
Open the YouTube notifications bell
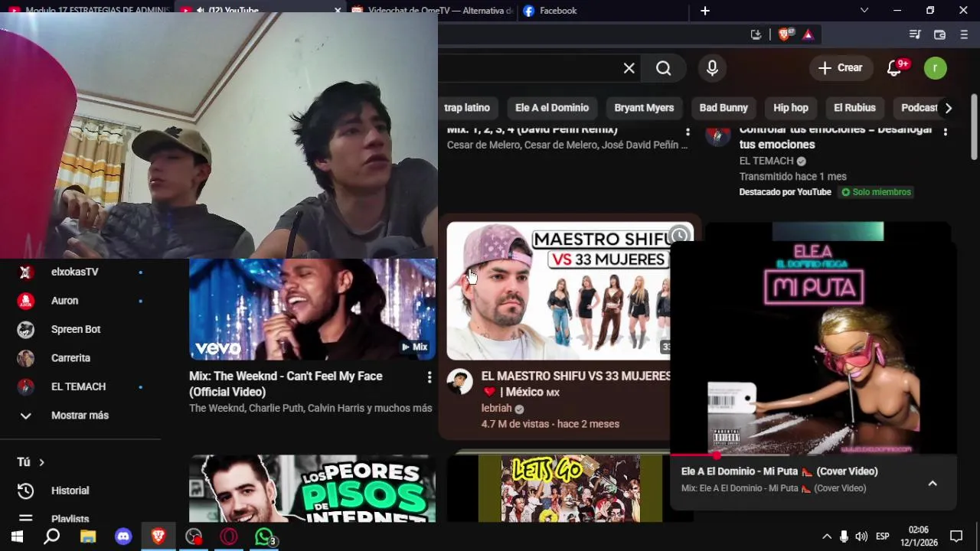894,68
